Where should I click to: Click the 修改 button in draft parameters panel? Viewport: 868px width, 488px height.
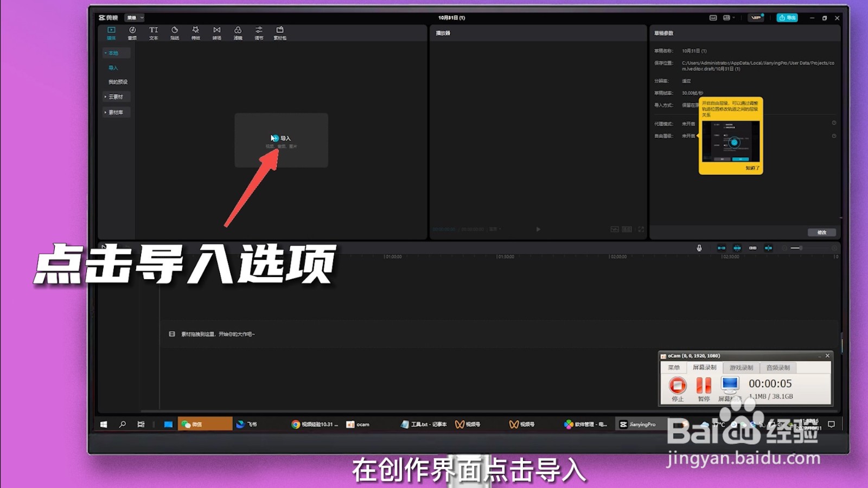coord(822,232)
